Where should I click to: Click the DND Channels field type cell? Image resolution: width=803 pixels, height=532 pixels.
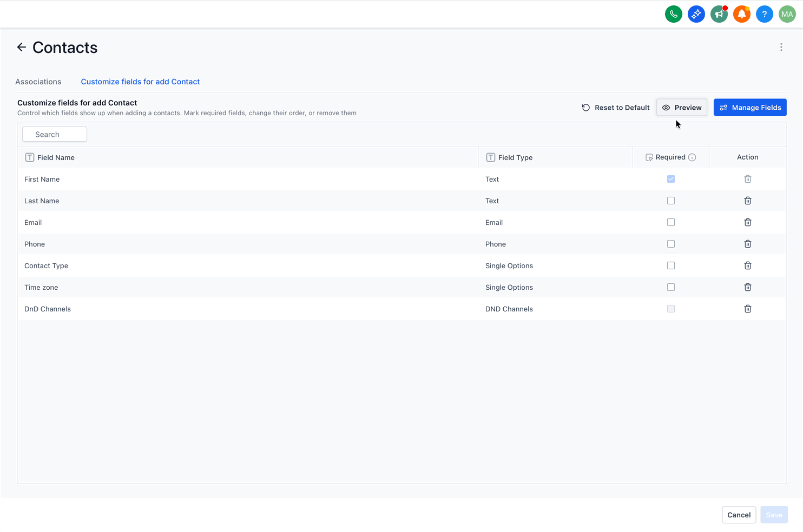point(509,309)
